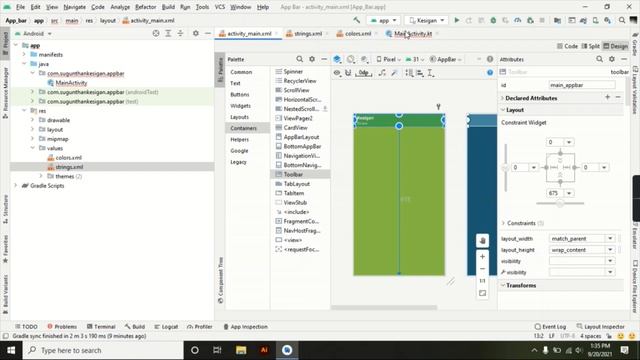
Task: Search attributes with magnifier icon
Action: click(599, 59)
